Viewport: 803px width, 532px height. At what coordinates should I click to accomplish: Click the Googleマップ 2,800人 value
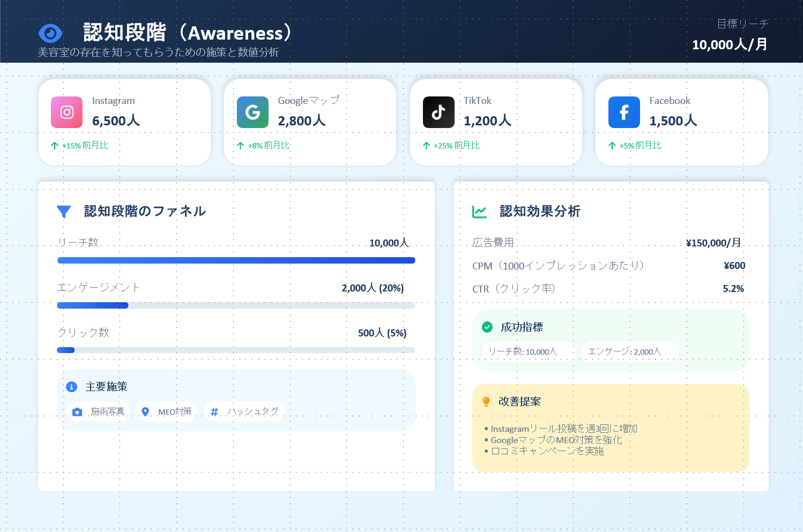[302, 121]
